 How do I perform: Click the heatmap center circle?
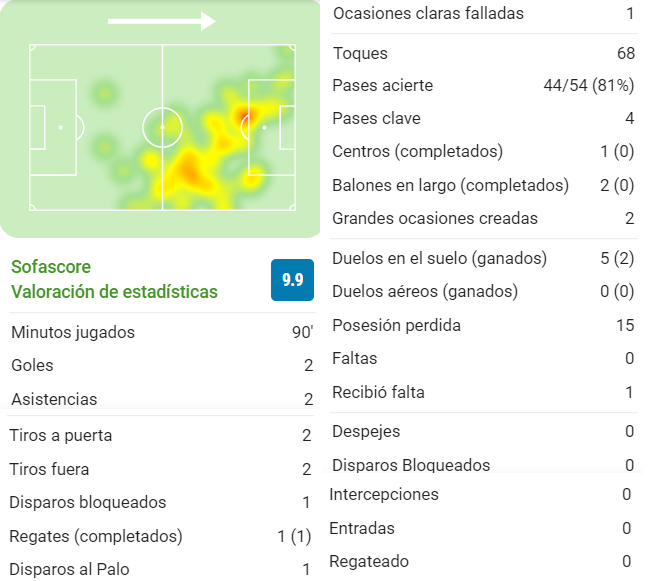(162, 128)
